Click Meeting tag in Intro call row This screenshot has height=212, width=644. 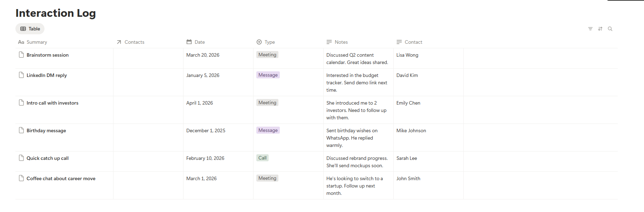267,103
